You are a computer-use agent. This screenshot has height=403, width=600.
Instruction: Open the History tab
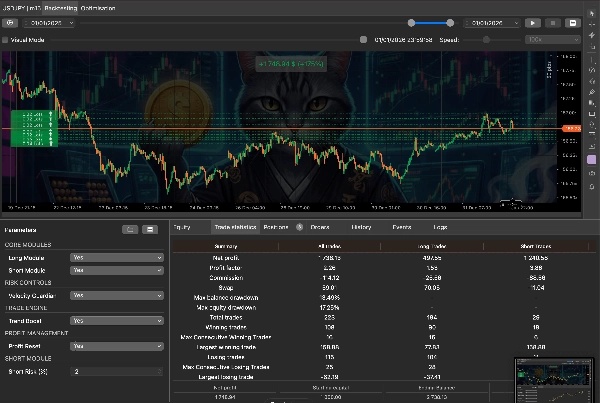click(x=361, y=227)
